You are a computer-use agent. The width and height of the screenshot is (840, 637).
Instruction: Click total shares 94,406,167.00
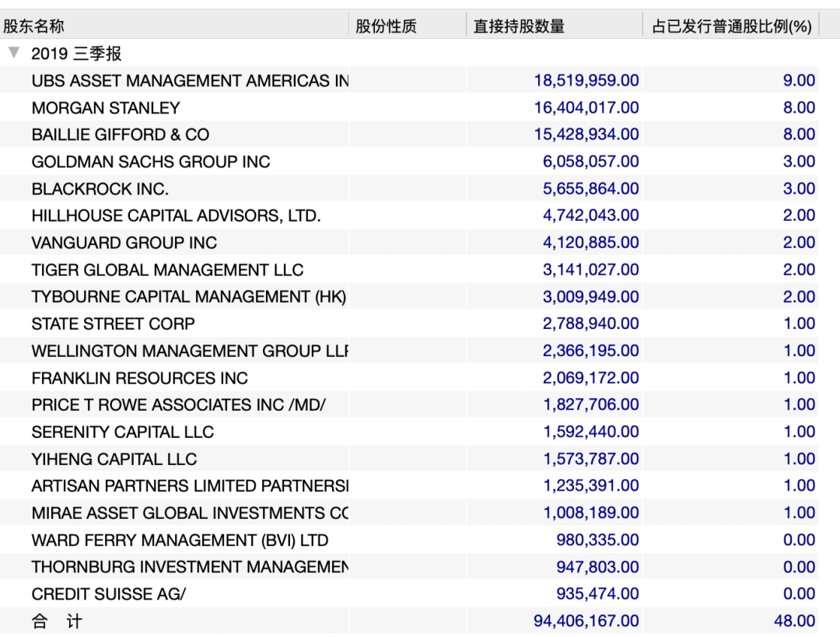point(586,621)
